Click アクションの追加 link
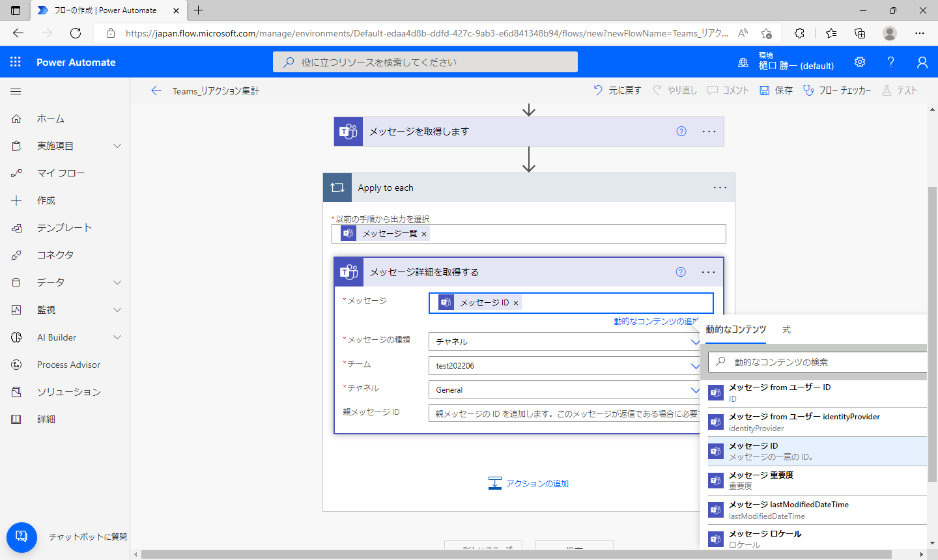Screen dimensions: 938x560 click(x=528, y=483)
